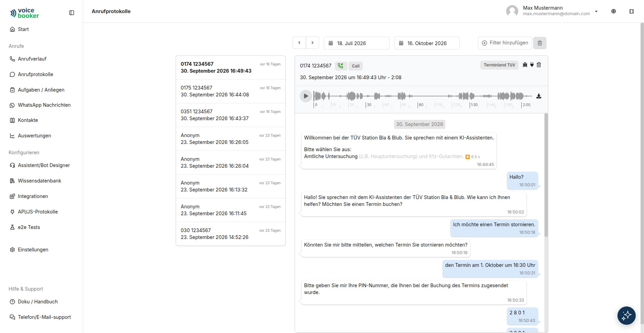
Task: Delete this call protocol with the trash icon
Action: (x=539, y=65)
